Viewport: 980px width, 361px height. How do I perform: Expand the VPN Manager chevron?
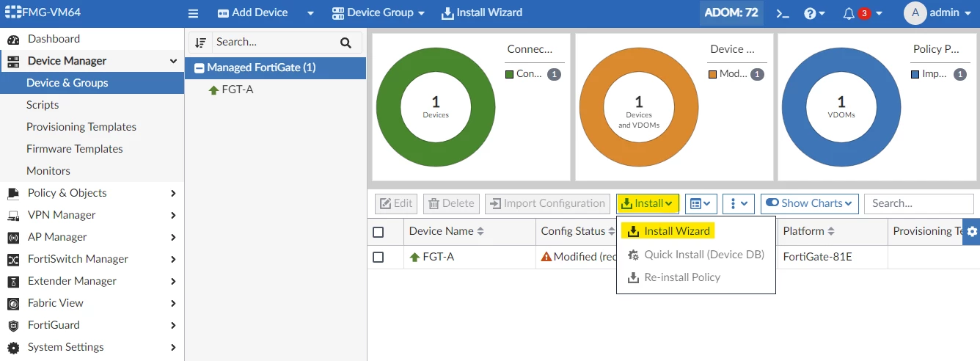point(173,215)
